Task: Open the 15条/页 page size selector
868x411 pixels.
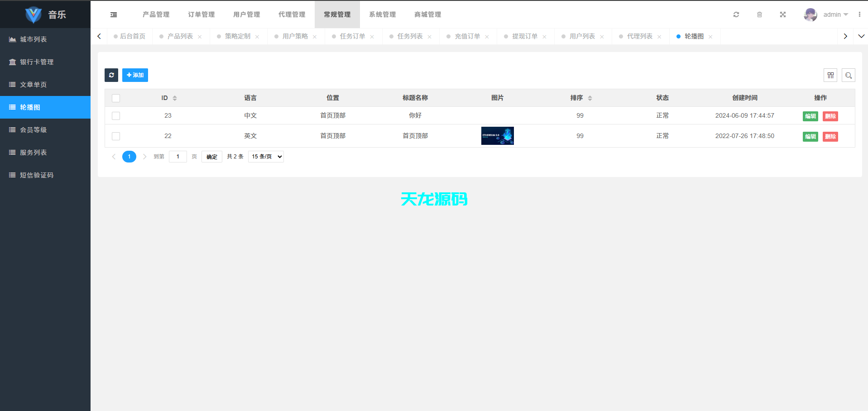Action: tap(266, 156)
